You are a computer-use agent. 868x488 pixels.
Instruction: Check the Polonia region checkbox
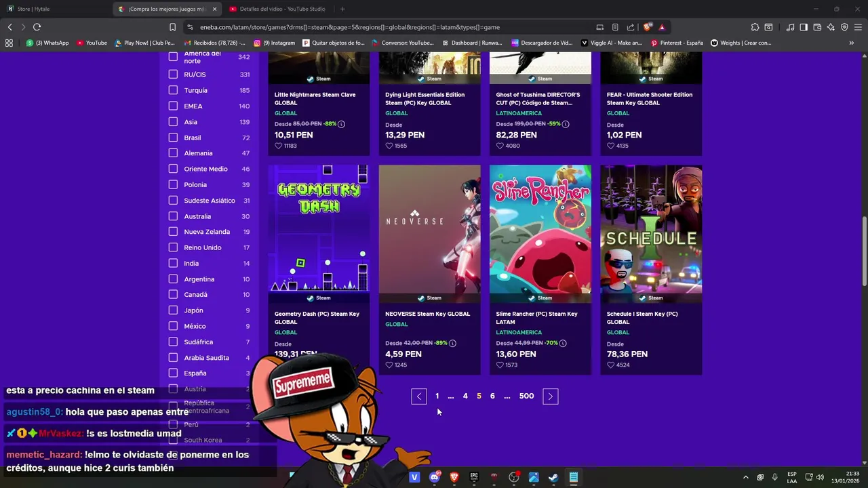pyautogui.click(x=173, y=184)
